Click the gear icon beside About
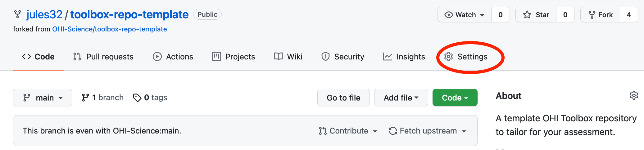 (x=634, y=96)
